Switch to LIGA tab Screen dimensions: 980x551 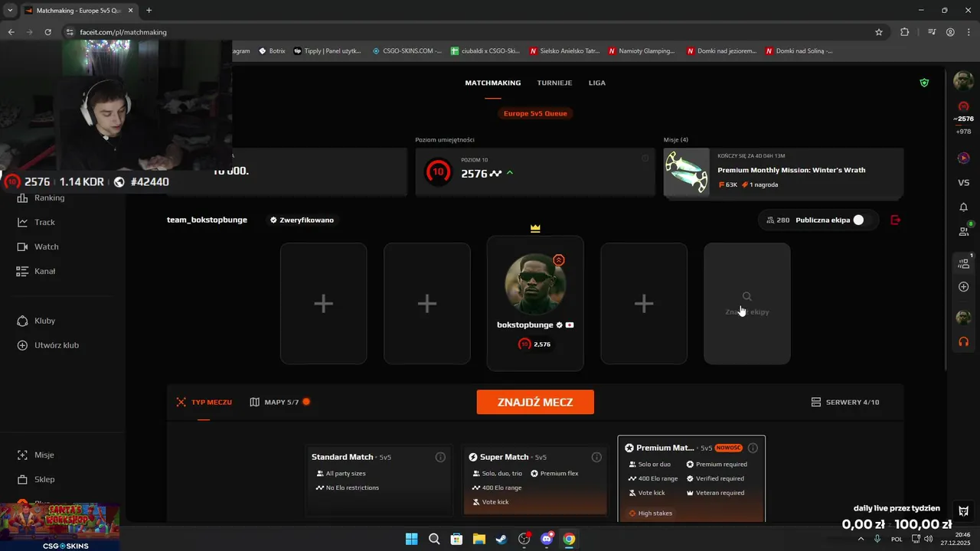(597, 83)
